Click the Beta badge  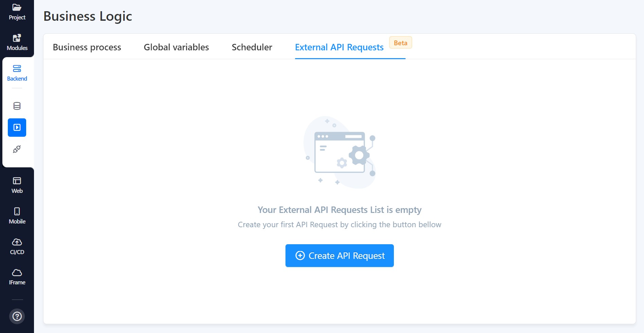pos(400,42)
